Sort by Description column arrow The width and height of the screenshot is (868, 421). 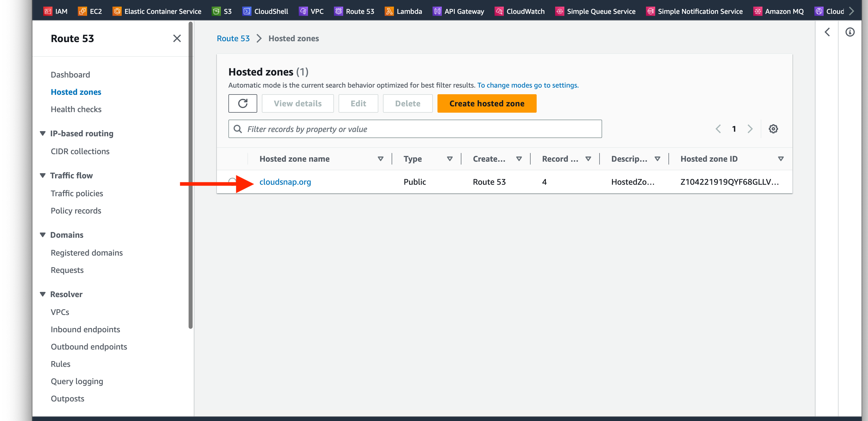coord(657,159)
